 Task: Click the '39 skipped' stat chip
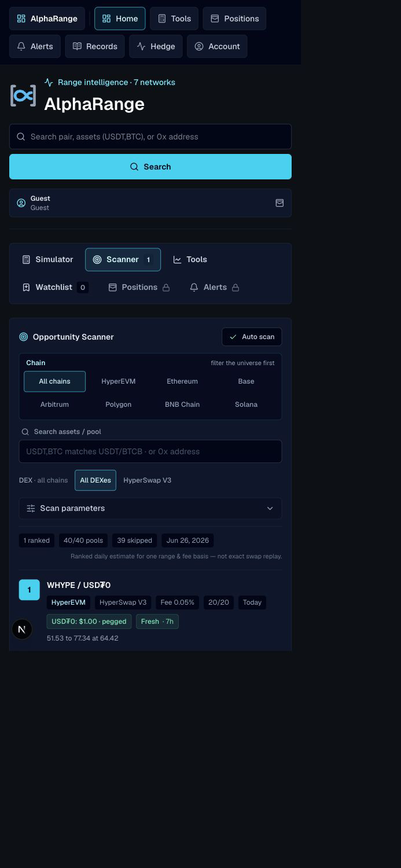(x=135, y=540)
